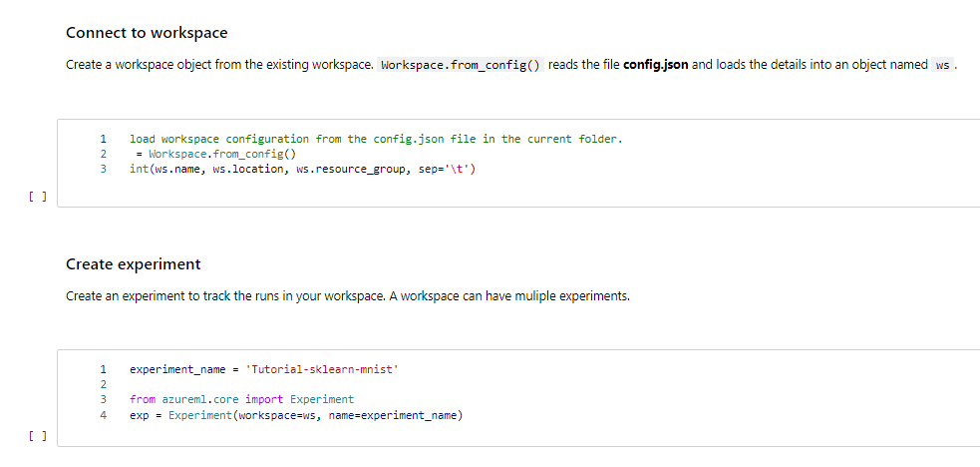This screenshot has width=980, height=467.
Task: Click the "from azureml.core import Experiment" line
Action: (x=241, y=399)
